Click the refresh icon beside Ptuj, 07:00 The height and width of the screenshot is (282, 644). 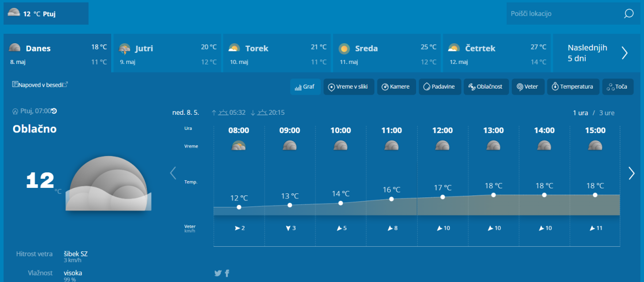point(54,111)
